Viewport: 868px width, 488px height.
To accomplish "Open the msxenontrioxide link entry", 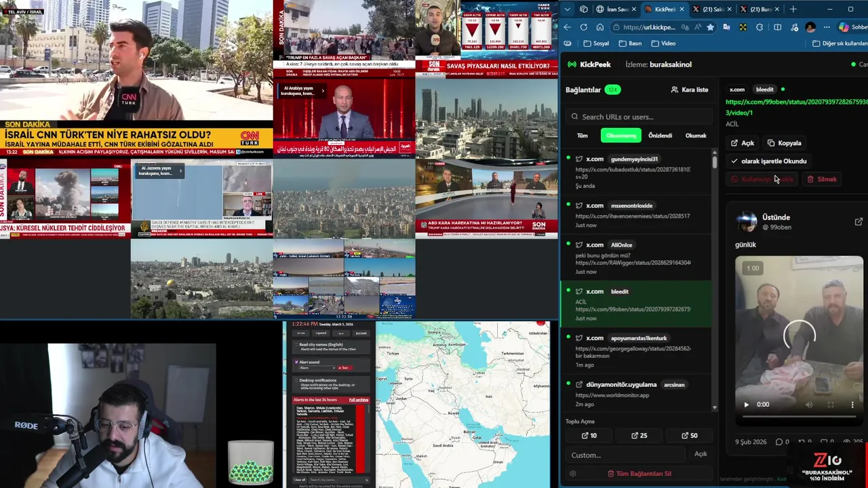I will click(636, 215).
